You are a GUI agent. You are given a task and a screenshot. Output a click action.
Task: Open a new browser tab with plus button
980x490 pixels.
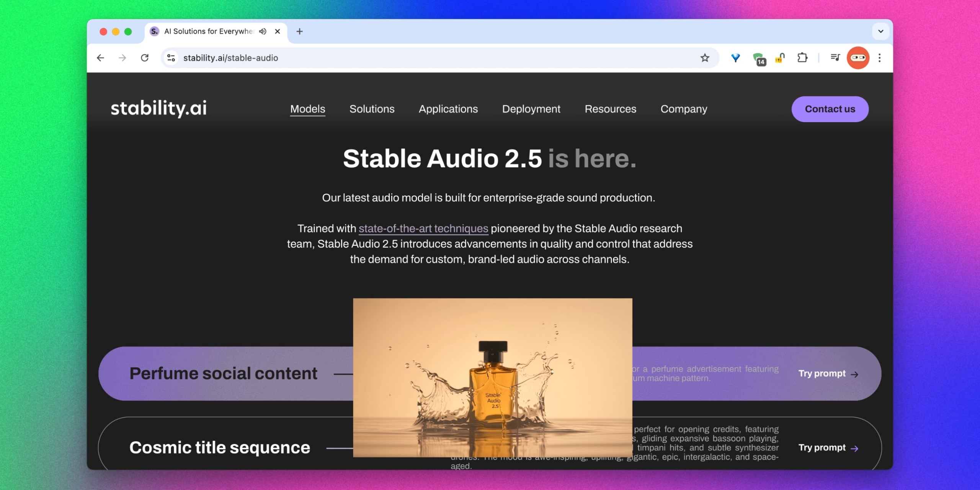299,31
